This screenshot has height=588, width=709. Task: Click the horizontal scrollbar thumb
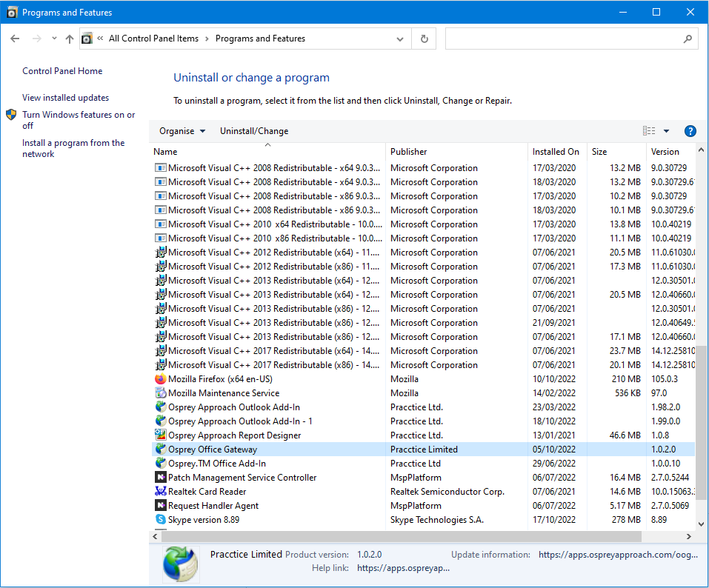point(402,536)
